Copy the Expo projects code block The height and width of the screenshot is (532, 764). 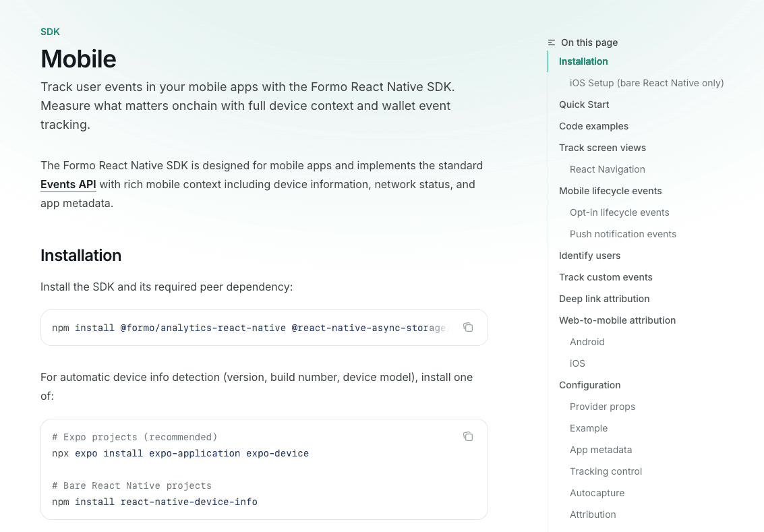pos(468,436)
